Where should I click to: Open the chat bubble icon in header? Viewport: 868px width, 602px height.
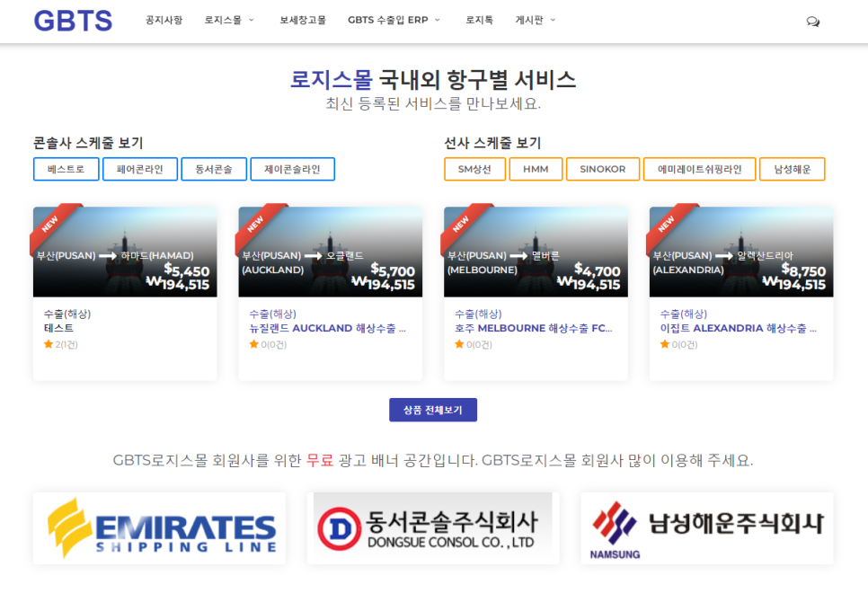point(812,22)
